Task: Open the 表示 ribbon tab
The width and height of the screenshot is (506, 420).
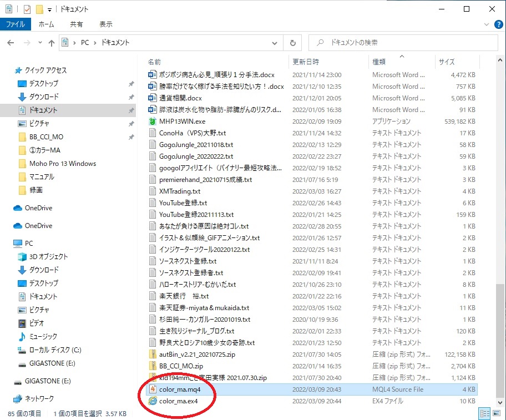Action: coord(105,24)
